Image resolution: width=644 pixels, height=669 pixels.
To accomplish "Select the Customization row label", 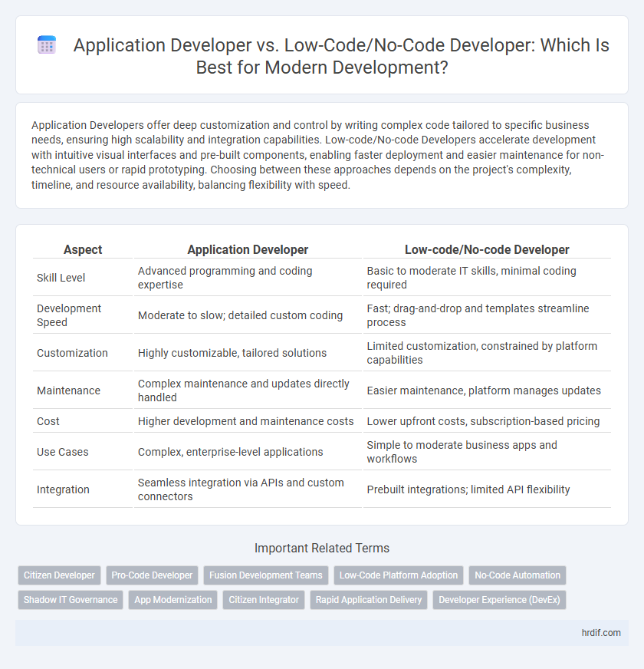I will point(72,353).
